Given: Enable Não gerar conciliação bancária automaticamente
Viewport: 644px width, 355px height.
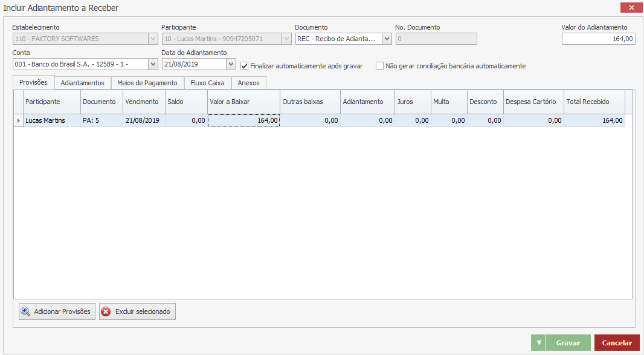Looking at the screenshot, I should tap(380, 66).
